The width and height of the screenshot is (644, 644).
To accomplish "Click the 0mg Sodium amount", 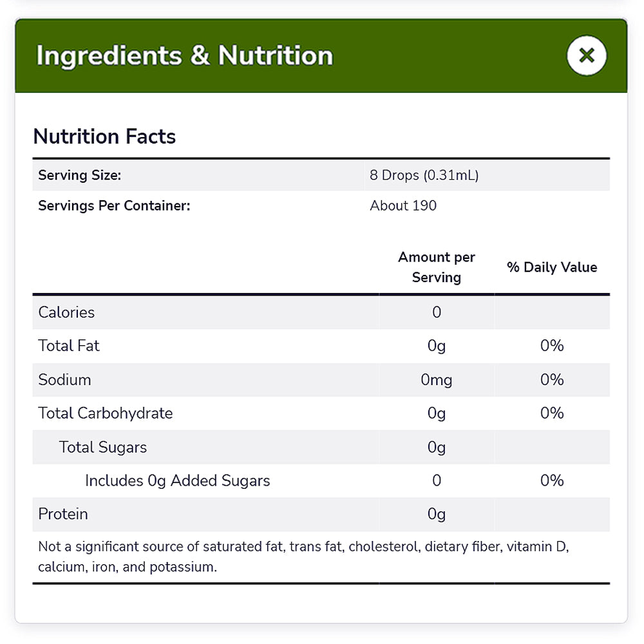I will tap(437, 380).
